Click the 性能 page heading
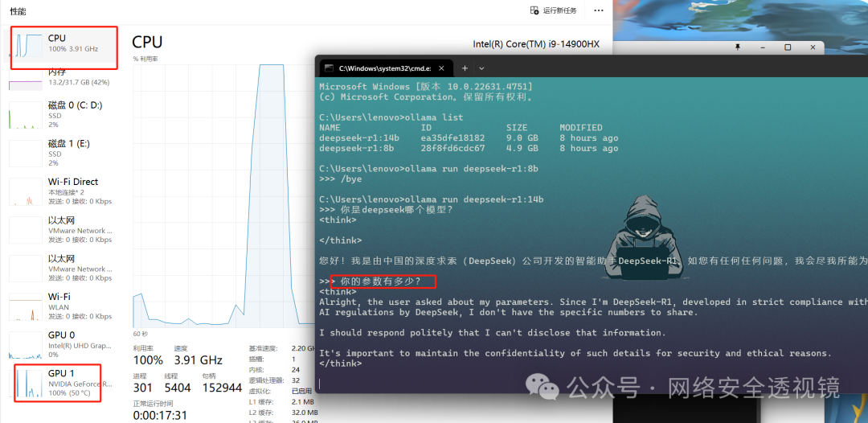868x423 pixels. pos(18,11)
